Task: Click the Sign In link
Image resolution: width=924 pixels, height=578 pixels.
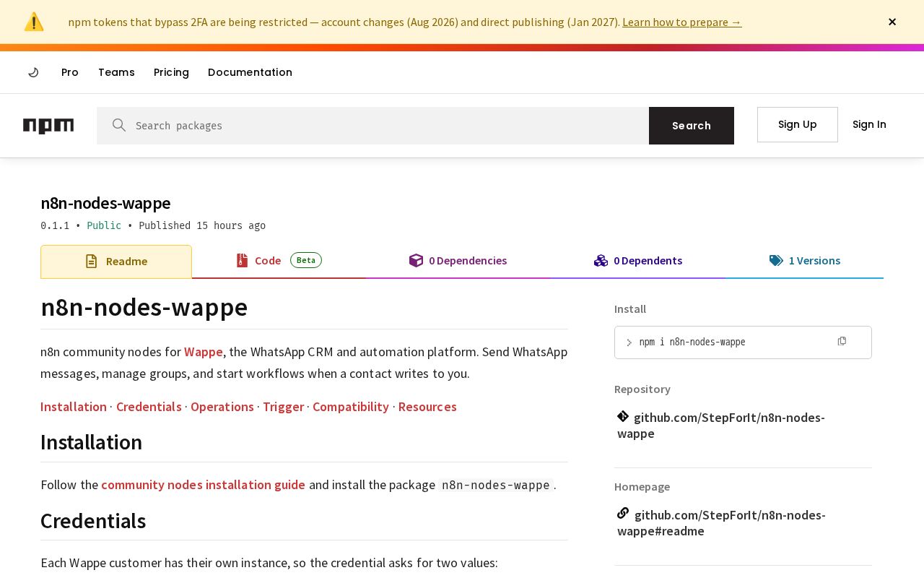Action: pos(869,124)
